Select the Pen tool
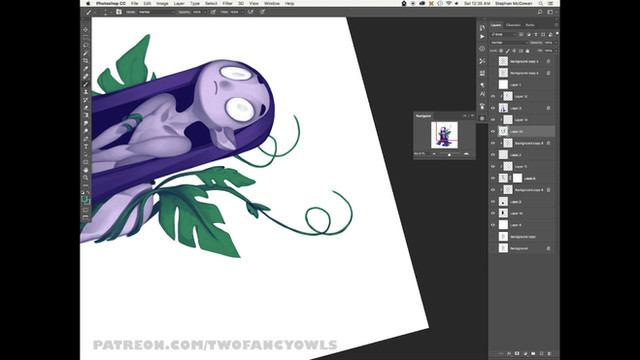Screen dimensions: 640x360 point(85,139)
